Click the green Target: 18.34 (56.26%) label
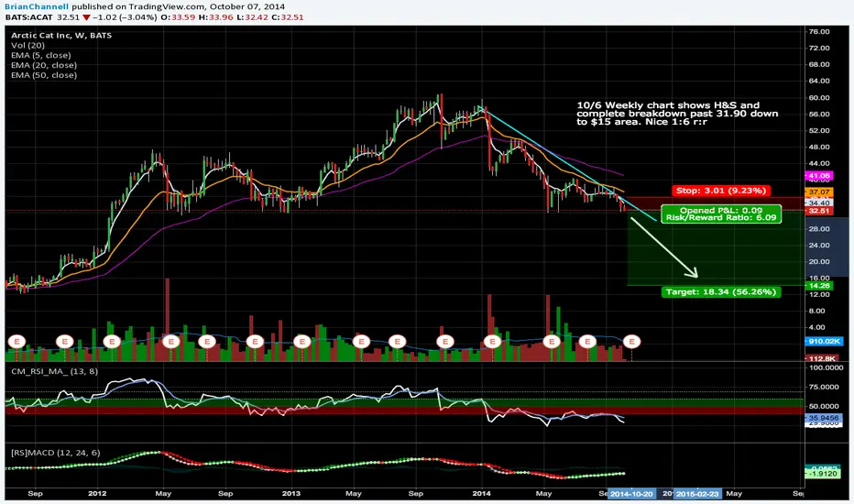Screen dimensions: 854x504 tap(720, 292)
